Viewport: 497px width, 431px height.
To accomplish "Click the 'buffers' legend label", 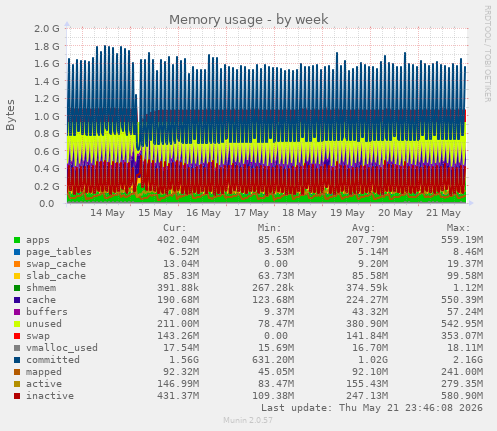I will click(x=47, y=312).
